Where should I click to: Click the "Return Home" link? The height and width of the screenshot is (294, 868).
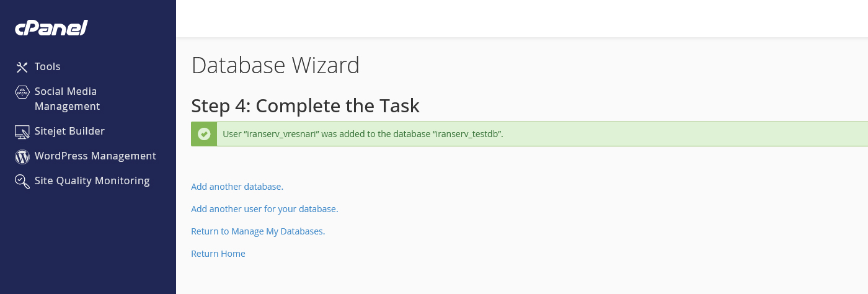coord(218,254)
